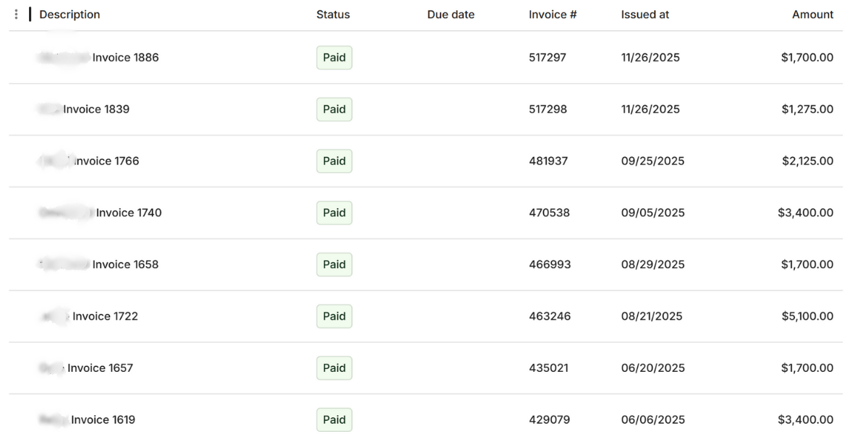Viewport: 868px width, 434px height.
Task: Sort by the Issued at header
Action: (x=645, y=14)
